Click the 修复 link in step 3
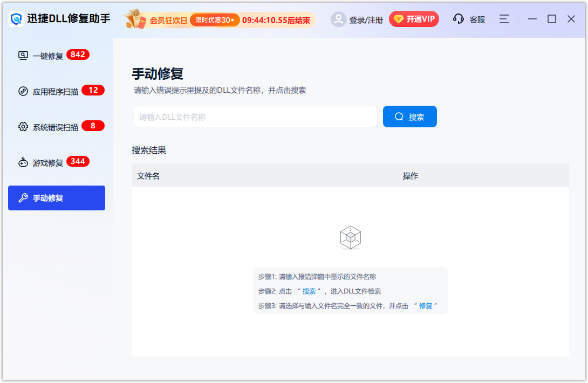The width and height of the screenshot is (588, 383). (x=426, y=305)
